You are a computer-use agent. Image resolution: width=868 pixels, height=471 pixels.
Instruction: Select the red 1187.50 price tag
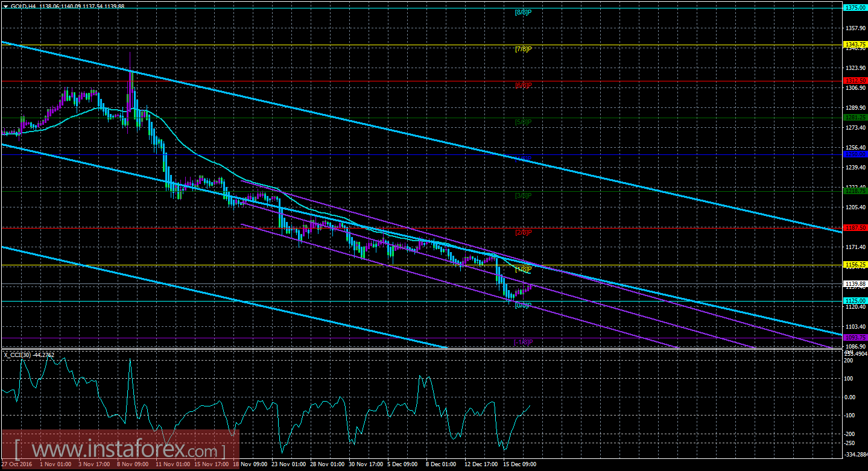pyautogui.click(x=855, y=228)
